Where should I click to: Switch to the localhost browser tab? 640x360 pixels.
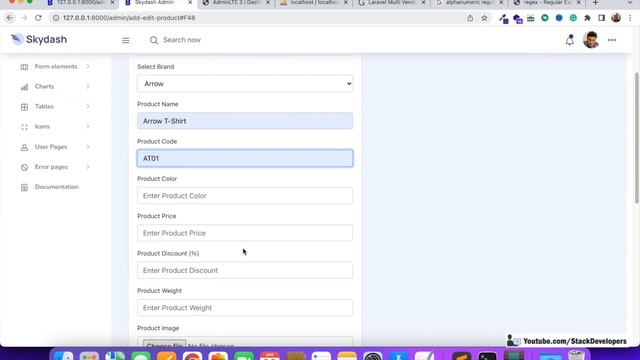313,3
